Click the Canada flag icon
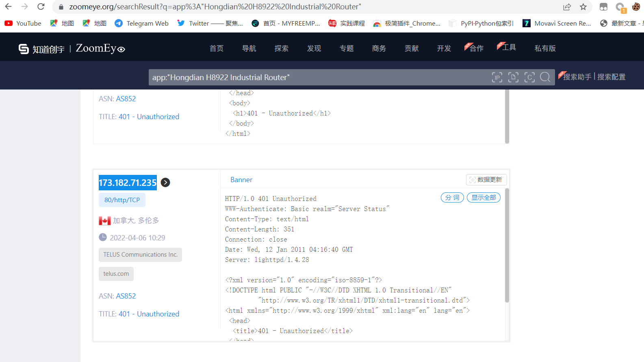644x362 pixels. coord(105,221)
